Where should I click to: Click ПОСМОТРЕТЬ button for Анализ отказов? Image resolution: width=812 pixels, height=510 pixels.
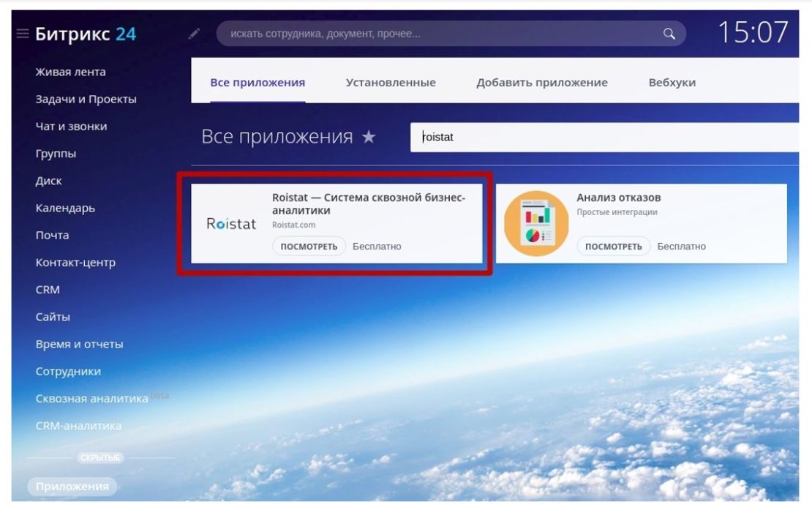(613, 247)
